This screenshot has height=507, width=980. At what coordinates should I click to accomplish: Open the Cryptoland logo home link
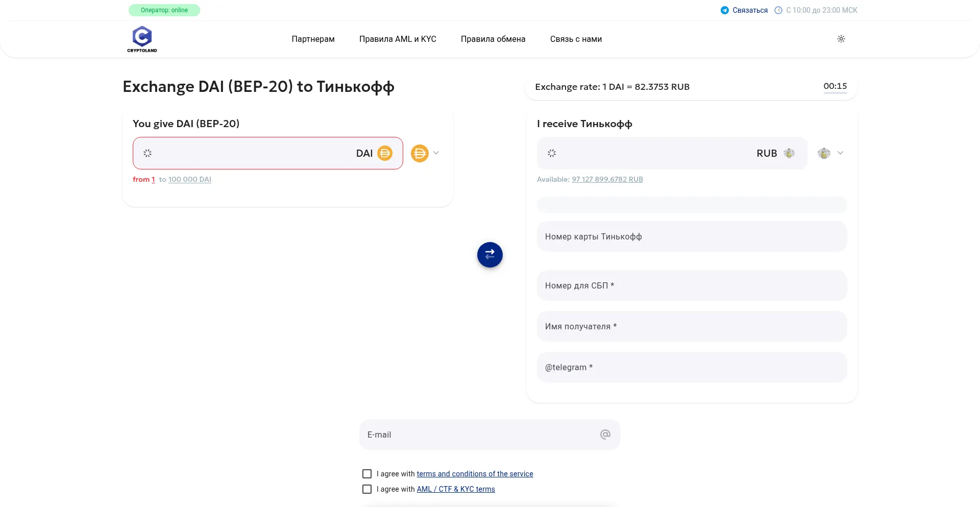(x=142, y=39)
